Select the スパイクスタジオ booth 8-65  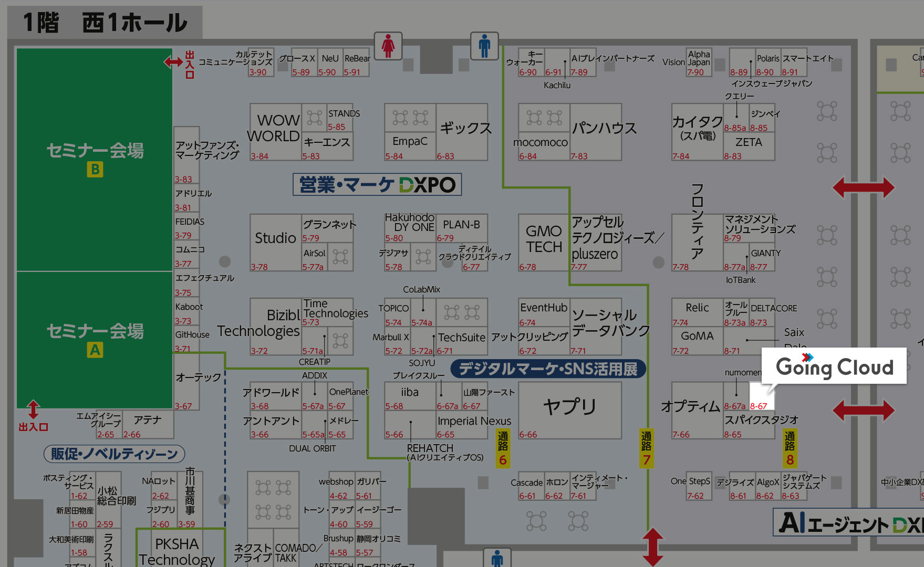point(749,425)
